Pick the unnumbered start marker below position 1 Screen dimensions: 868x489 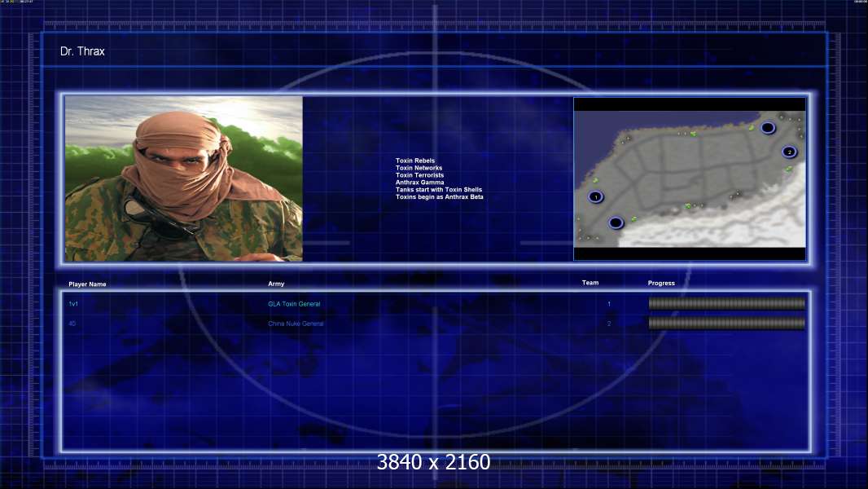click(616, 222)
